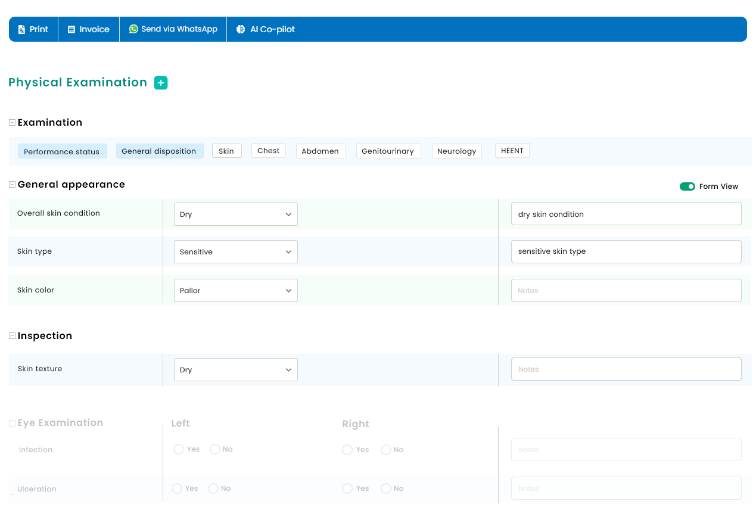This screenshot has width=756, height=532.
Task: Select Yes for left eye Infection
Action: (x=179, y=449)
